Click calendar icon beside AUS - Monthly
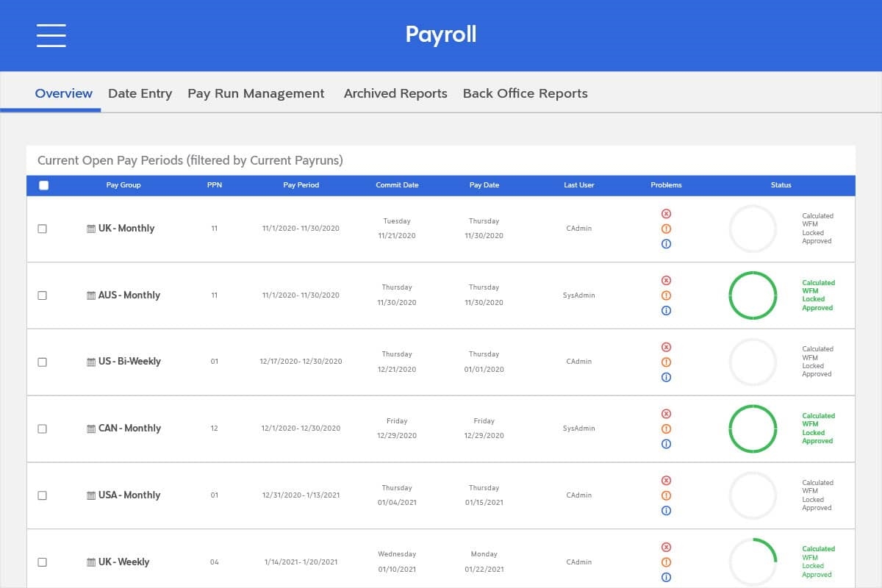 click(91, 295)
